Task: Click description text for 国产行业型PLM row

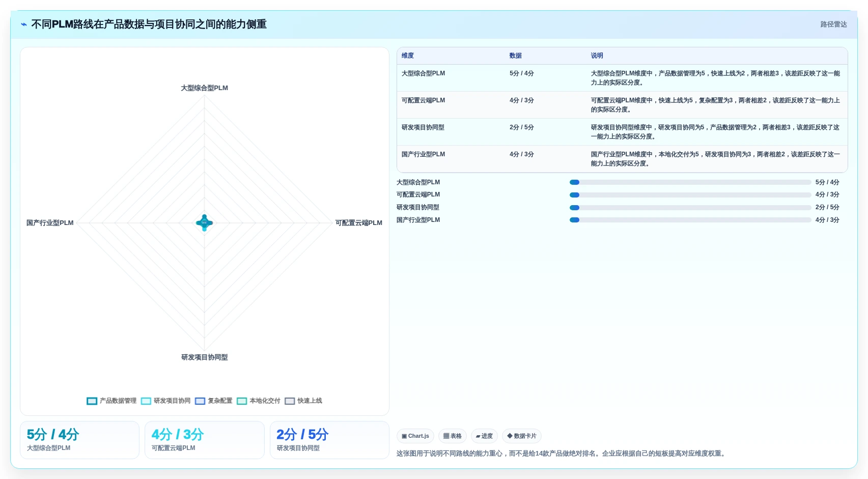Action: [x=715, y=159]
